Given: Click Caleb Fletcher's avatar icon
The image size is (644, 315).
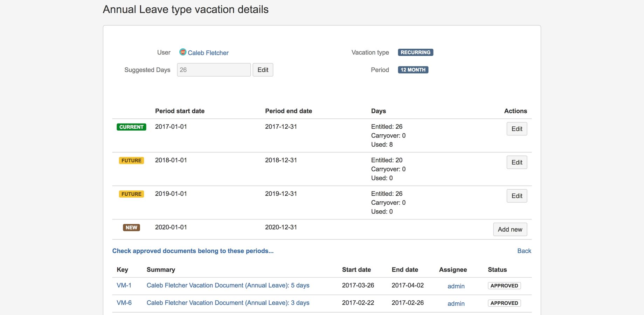Looking at the screenshot, I should point(183,52).
